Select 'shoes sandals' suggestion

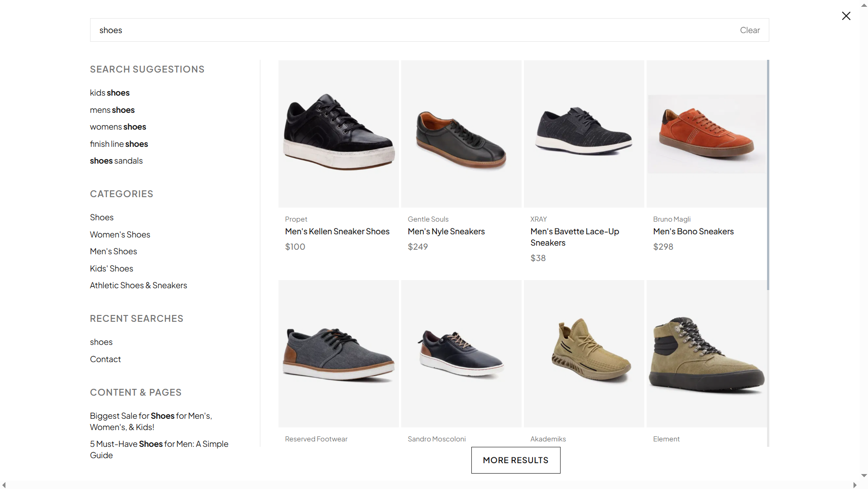116,160
